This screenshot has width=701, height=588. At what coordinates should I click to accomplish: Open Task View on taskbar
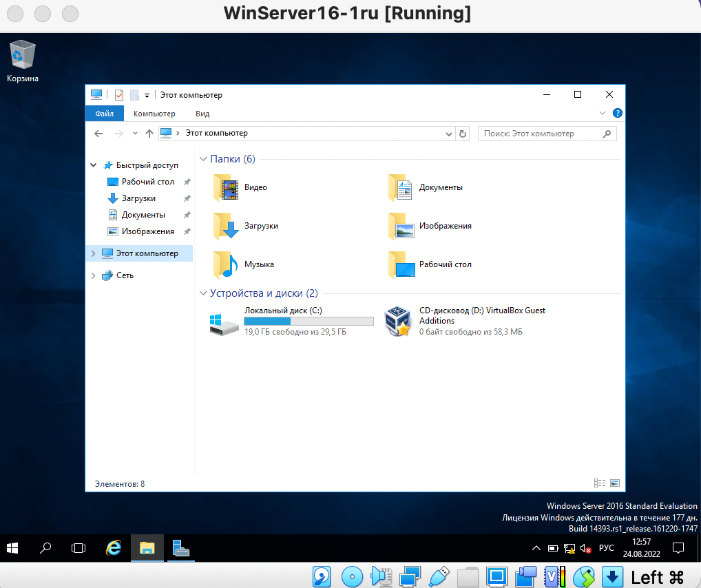coord(79,548)
